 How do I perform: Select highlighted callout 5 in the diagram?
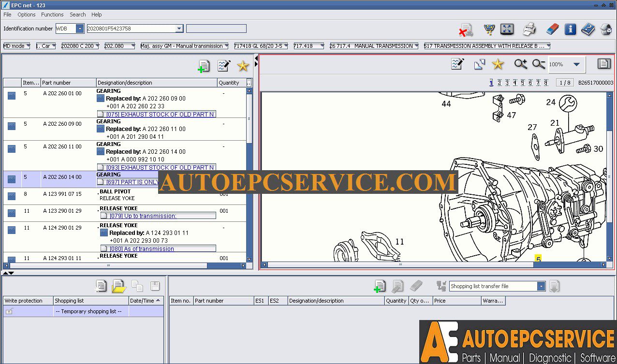point(538,259)
